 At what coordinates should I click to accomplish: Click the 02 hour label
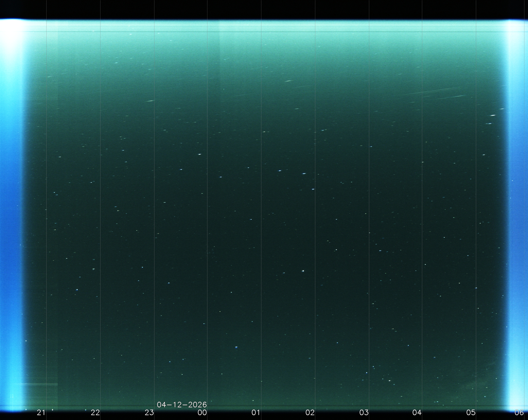pyautogui.click(x=310, y=413)
